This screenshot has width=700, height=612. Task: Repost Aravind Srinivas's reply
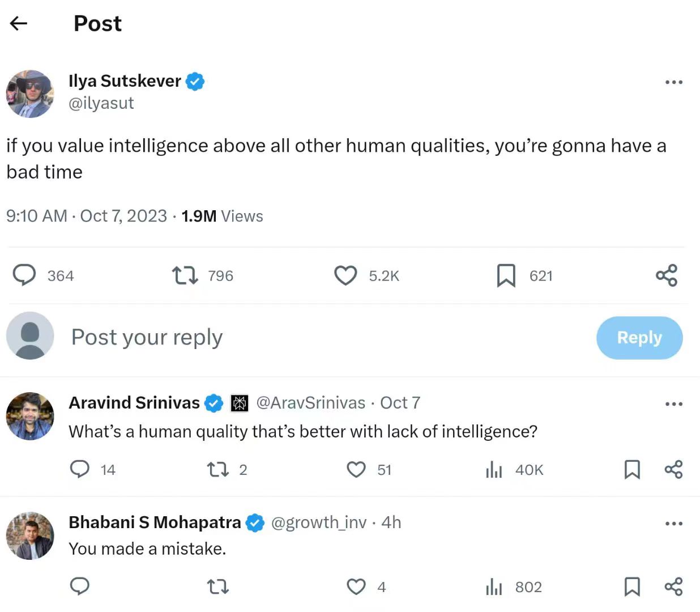pos(217,469)
